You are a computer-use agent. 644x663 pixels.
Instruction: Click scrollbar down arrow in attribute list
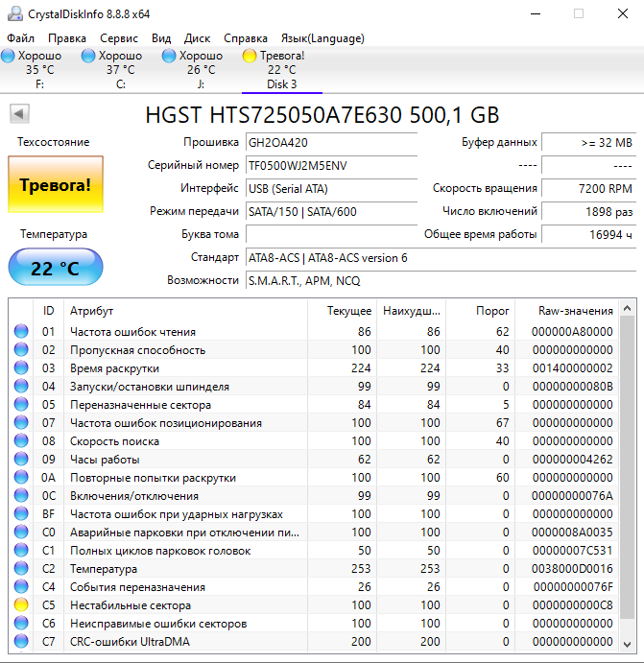(627, 645)
